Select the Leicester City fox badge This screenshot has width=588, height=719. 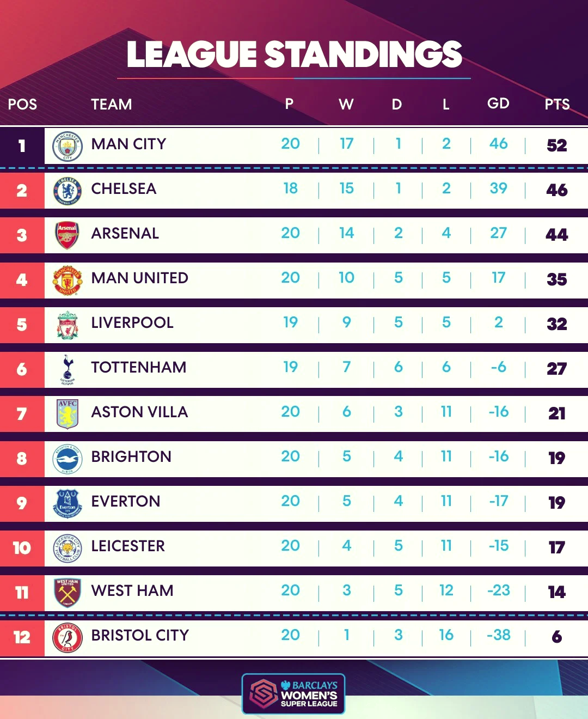point(68,548)
